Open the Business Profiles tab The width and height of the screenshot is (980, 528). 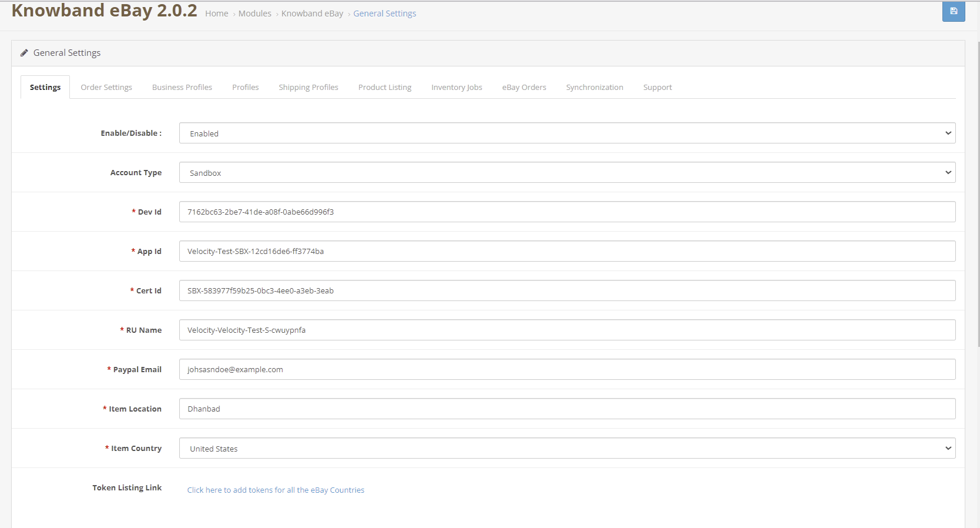click(182, 87)
